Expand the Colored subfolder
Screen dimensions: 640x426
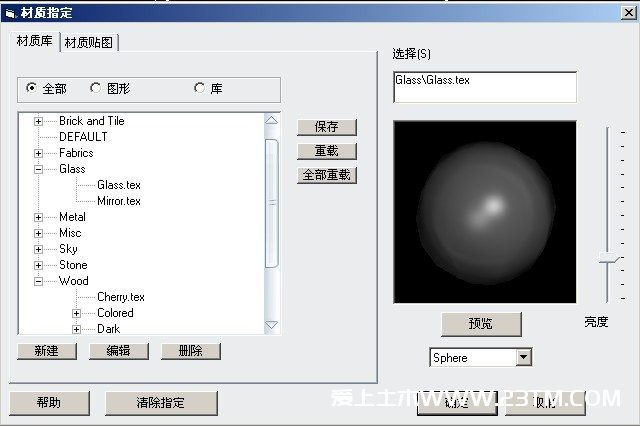pos(76,313)
